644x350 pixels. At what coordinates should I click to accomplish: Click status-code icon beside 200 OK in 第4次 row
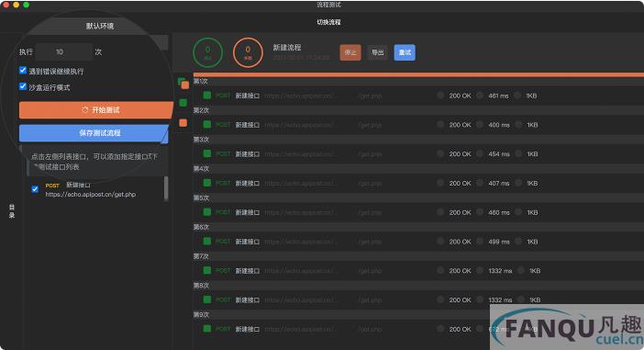[x=440, y=183]
